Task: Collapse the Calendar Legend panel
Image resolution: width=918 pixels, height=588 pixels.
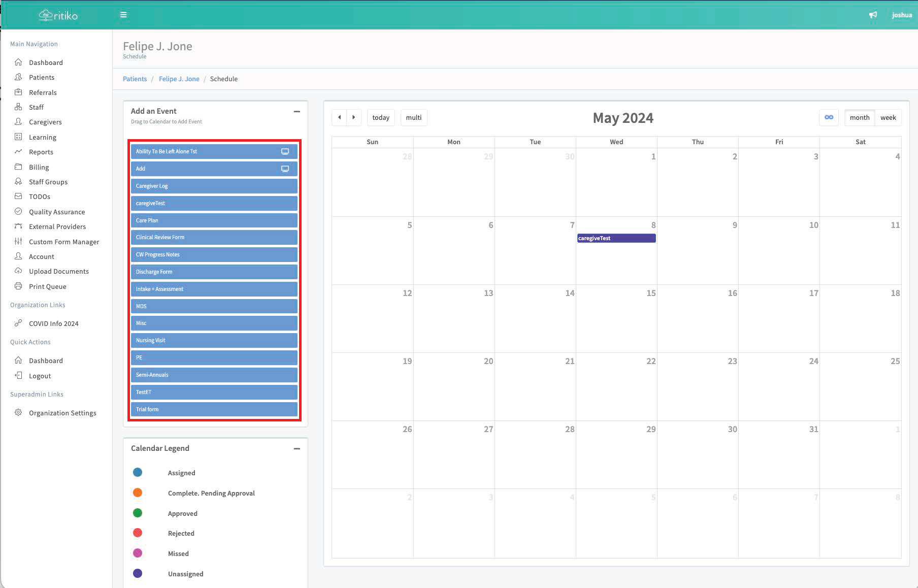Action: pyautogui.click(x=297, y=448)
